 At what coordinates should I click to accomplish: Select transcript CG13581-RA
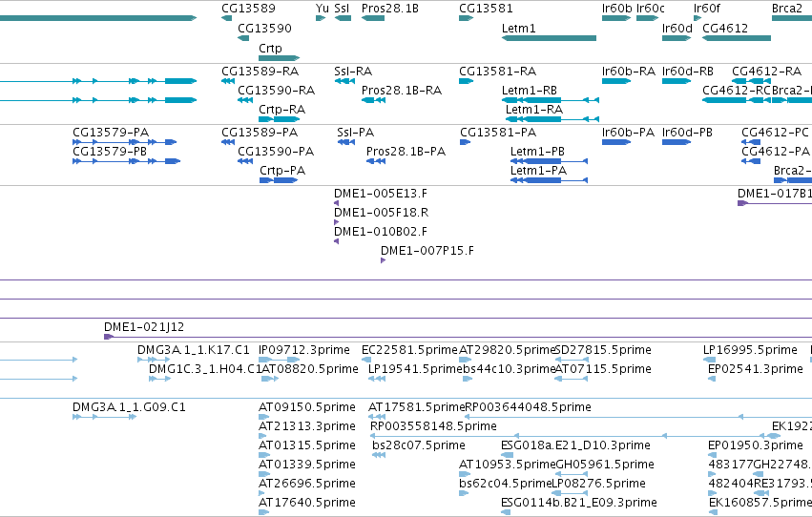[x=497, y=71]
